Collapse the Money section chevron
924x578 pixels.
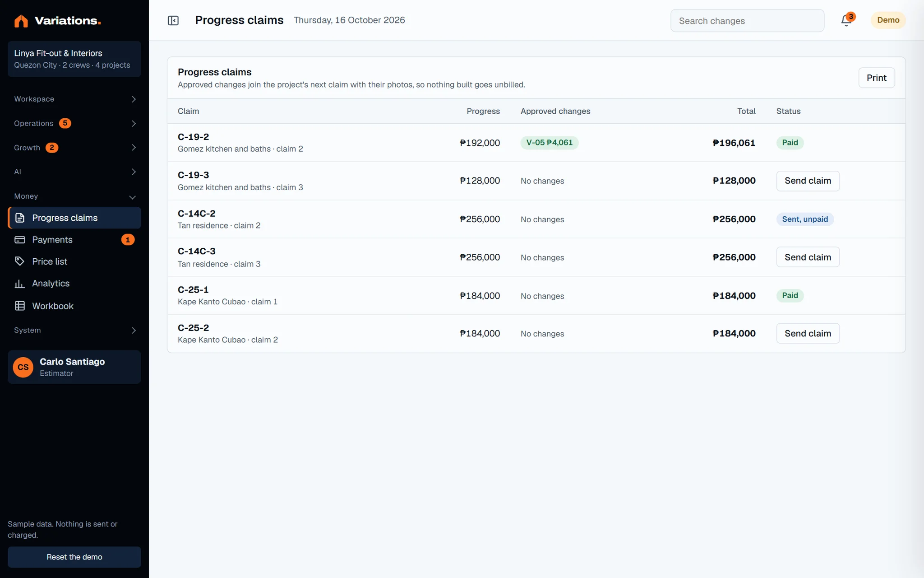point(133,197)
